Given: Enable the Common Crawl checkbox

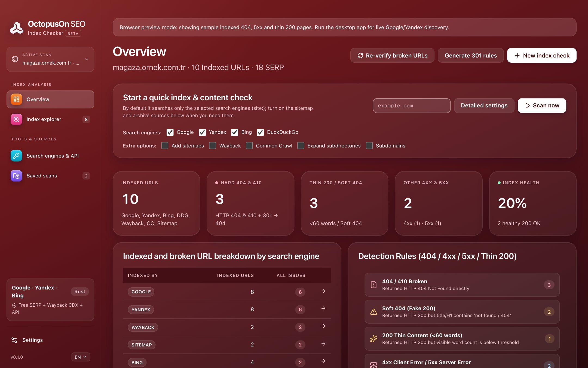Looking at the screenshot, I should click(x=249, y=146).
